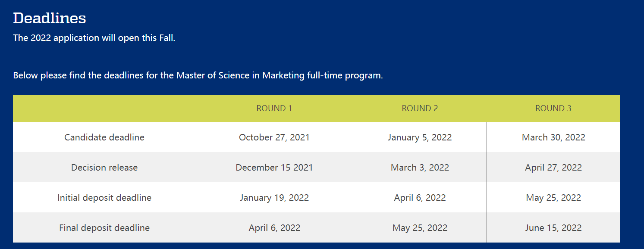Select the Final deposit deadline row label
The image size is (644, 249).
click(104, 228)
